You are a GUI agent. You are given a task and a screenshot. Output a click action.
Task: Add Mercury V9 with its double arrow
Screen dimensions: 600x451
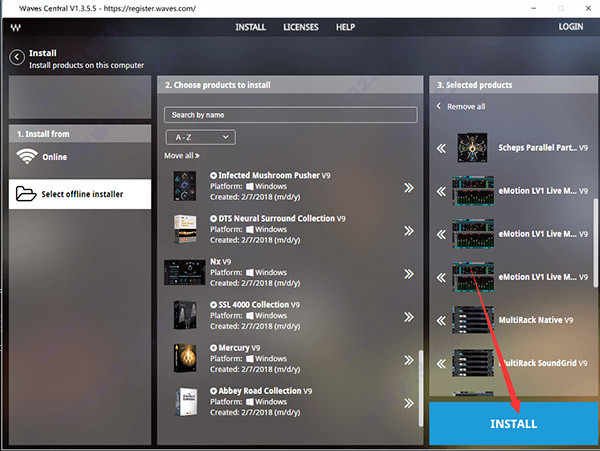(x=409, y=360)
